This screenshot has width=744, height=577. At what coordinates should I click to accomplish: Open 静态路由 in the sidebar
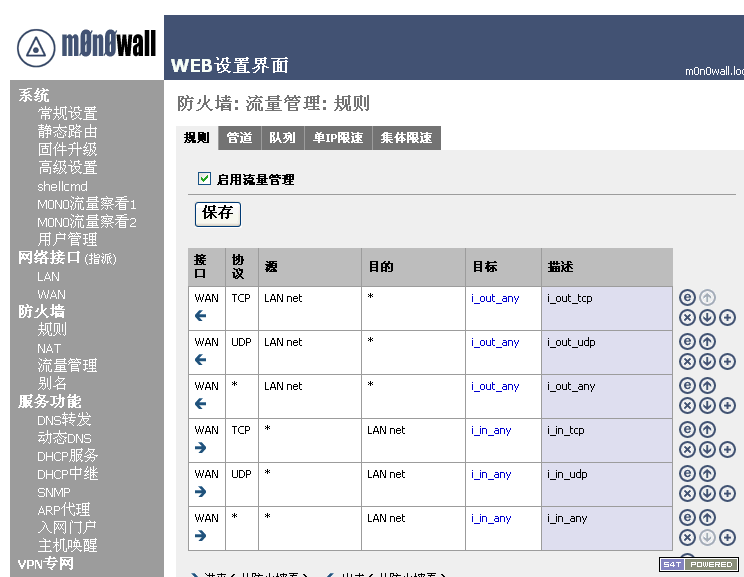[67, 131]
